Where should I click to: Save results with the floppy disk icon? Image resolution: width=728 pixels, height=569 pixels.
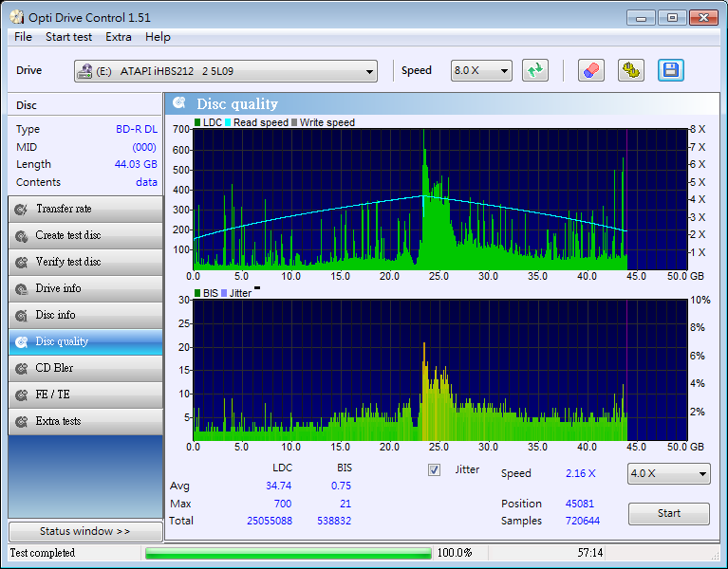[671, 70]
